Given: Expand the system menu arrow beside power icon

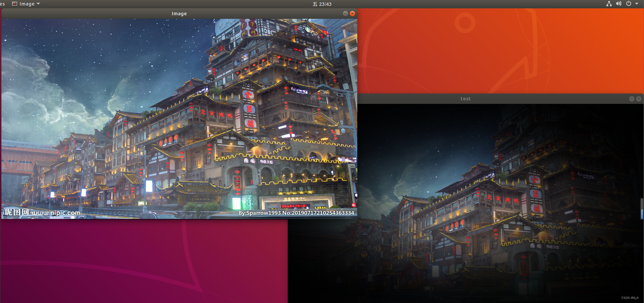Looking at the screenshot, I should (637, 4).
